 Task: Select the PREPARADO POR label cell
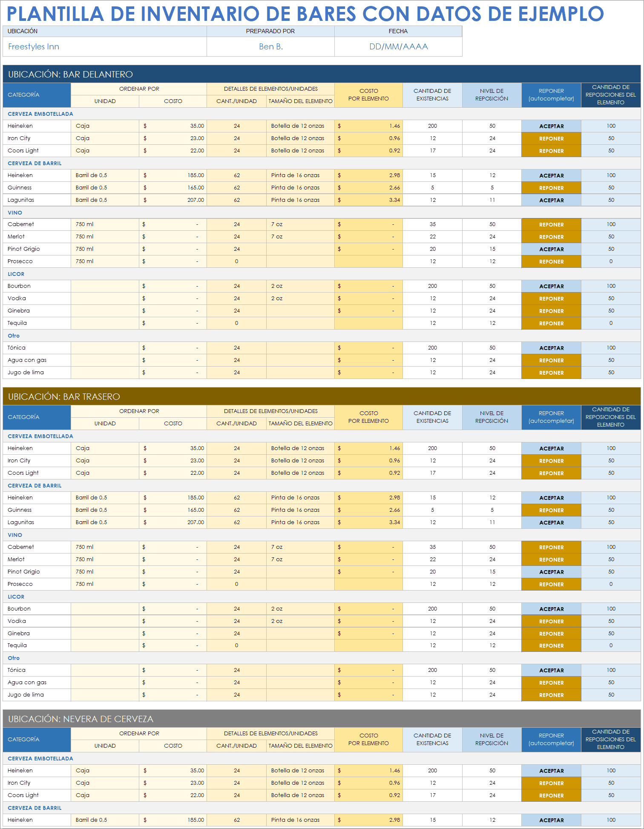(270, 32)
